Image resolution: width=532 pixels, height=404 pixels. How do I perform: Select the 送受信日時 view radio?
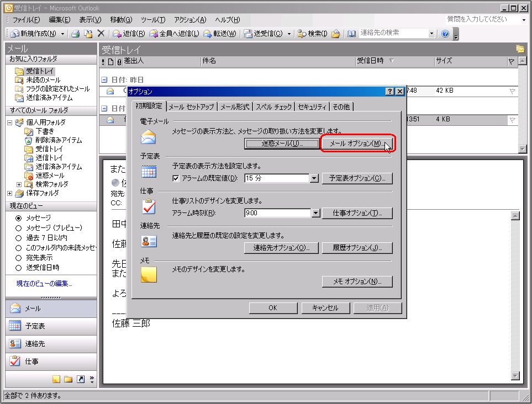coord(19,268)
